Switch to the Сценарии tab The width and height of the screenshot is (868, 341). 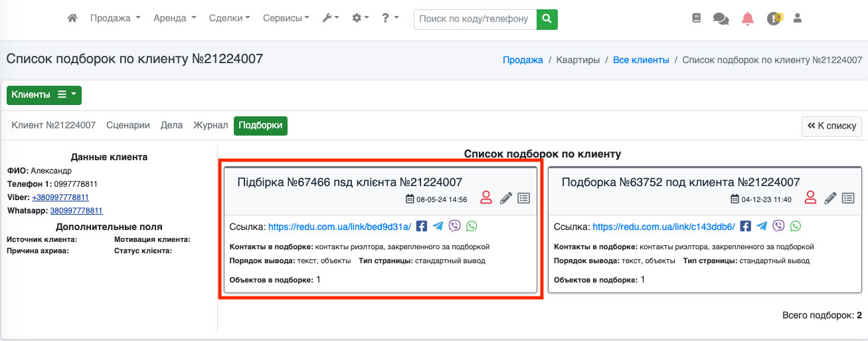pyautogui.click(x=128, y=125)
